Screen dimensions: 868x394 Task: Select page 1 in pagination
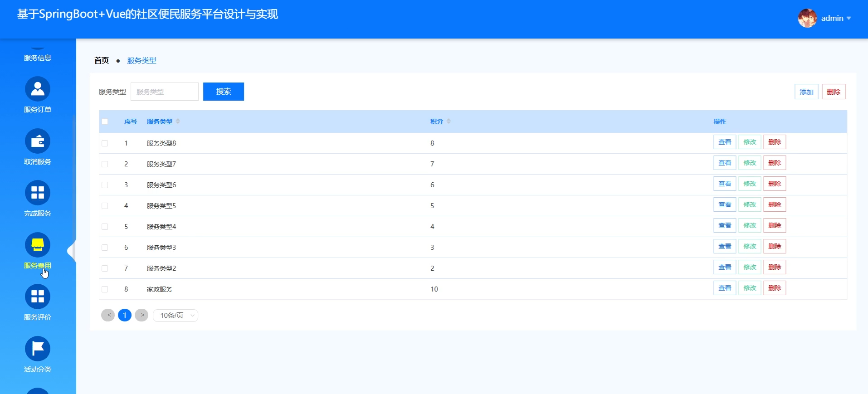click(x=125, y=315)
